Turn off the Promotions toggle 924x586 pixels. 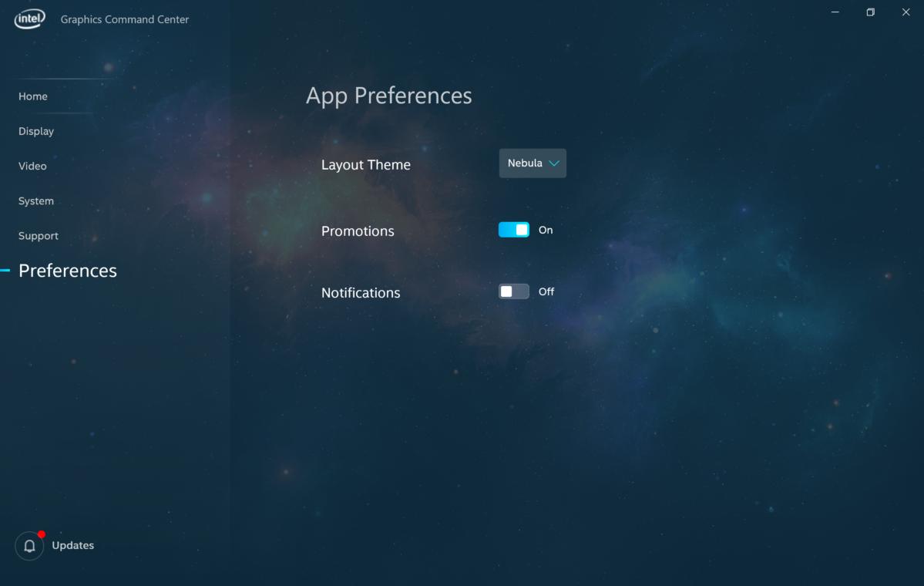point(514,230)
